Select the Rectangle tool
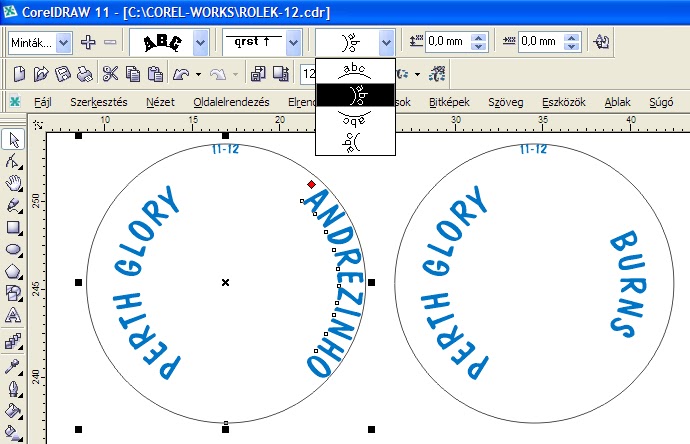The image size is (690, 444). [13, 228]
